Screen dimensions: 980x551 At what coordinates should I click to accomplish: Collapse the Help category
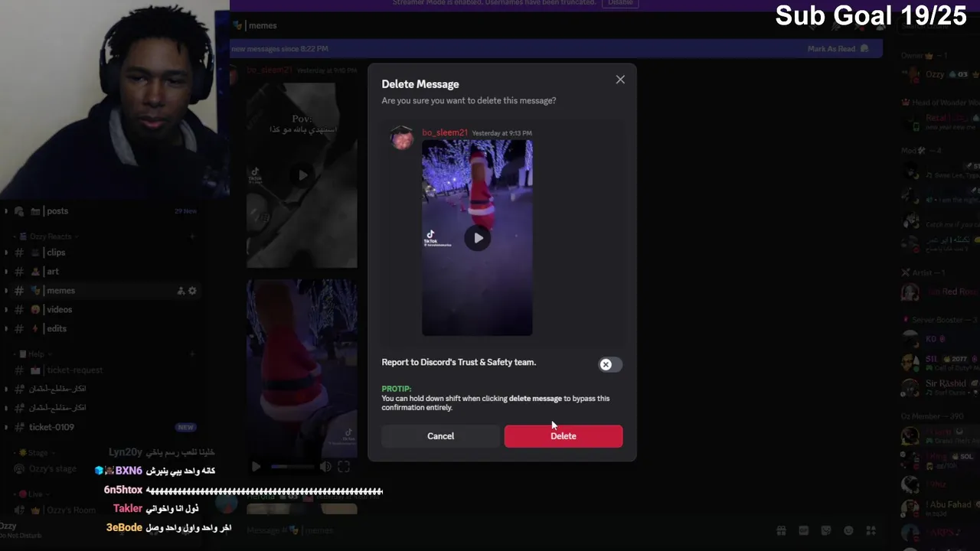(x=31, y=354)
